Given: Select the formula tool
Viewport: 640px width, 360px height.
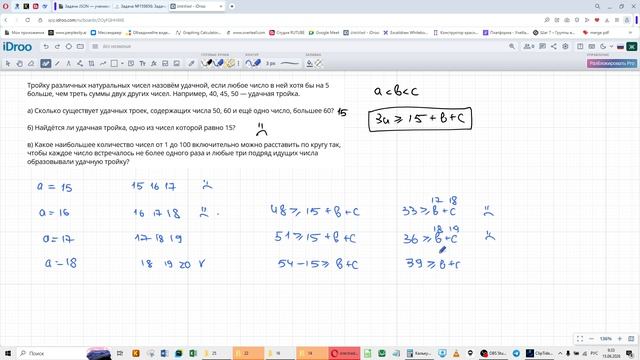Looking at the screenshot, I should pyautogui.click(x=153, y=63).
